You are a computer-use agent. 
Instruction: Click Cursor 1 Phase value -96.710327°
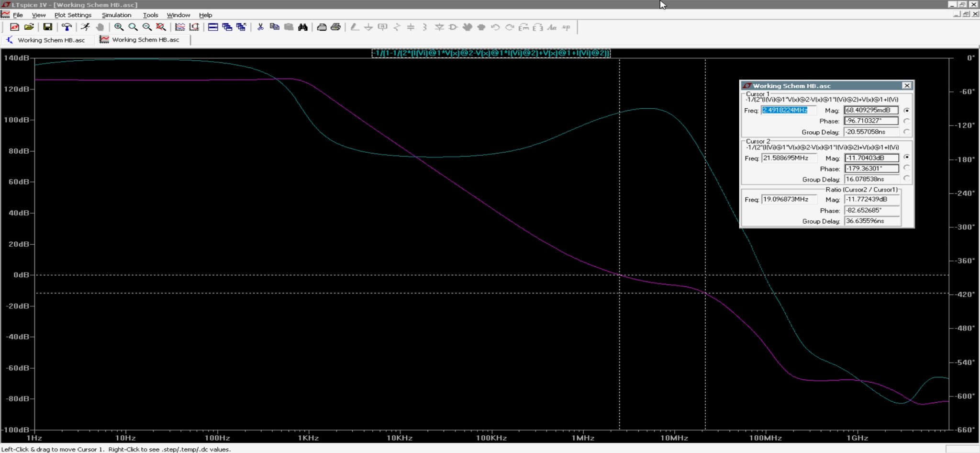pos(871,121)
